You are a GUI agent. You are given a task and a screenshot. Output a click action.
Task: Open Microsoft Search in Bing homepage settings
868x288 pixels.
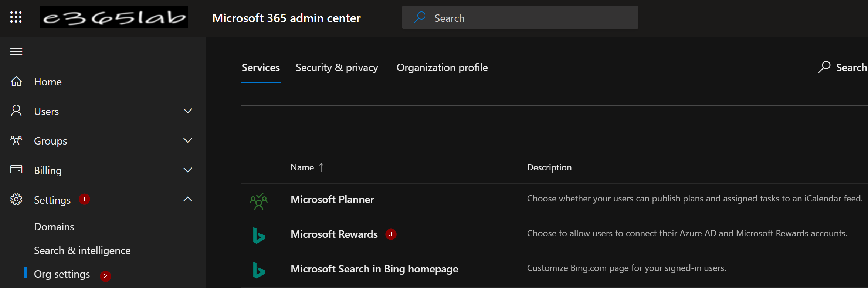pyautogui.click(x=374, y=269)
